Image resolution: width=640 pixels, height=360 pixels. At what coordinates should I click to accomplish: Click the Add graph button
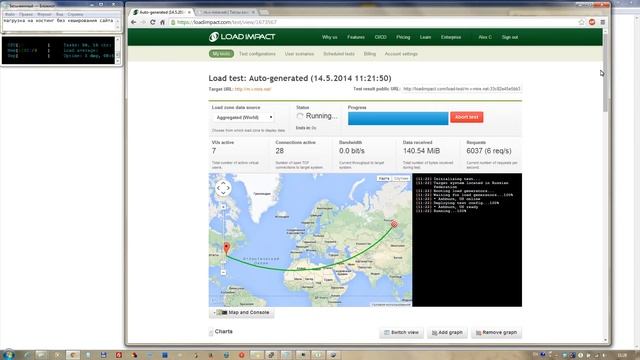pos(447,333)
